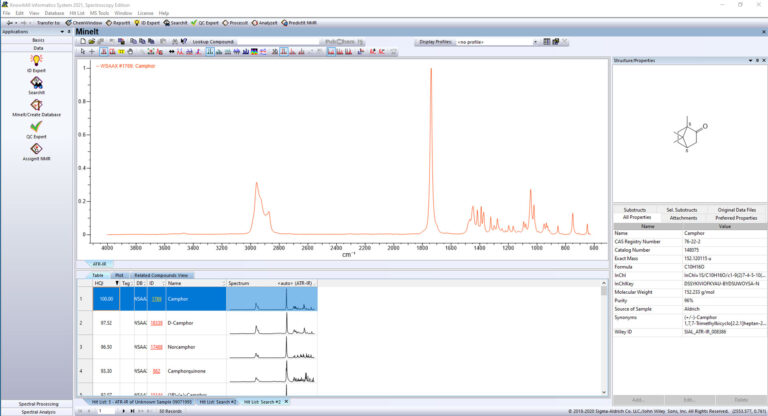Switch to the Sel. Substructs tab

click(682, 209)
